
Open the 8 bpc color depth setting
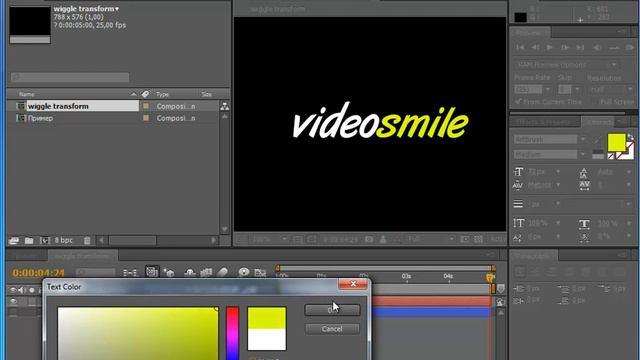coord(64,240)
